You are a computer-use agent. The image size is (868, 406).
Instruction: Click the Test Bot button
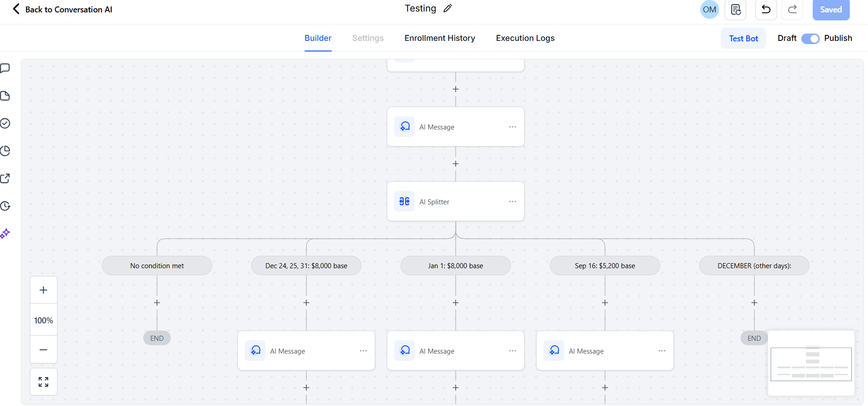[x=743, y=39]
